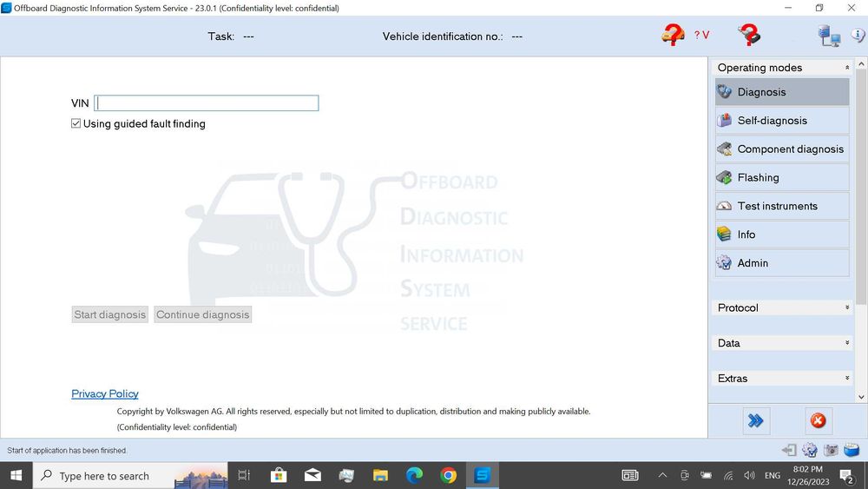Open Wi-Fi network tray icon
Image resolution: width=868 pixels, height=489 pixels.
(x=728, y=475)
